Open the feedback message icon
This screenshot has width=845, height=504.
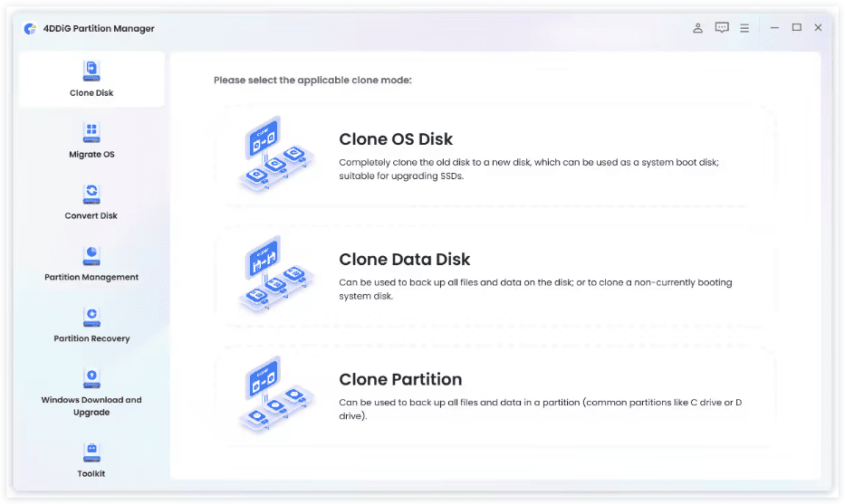pos(722,27)
